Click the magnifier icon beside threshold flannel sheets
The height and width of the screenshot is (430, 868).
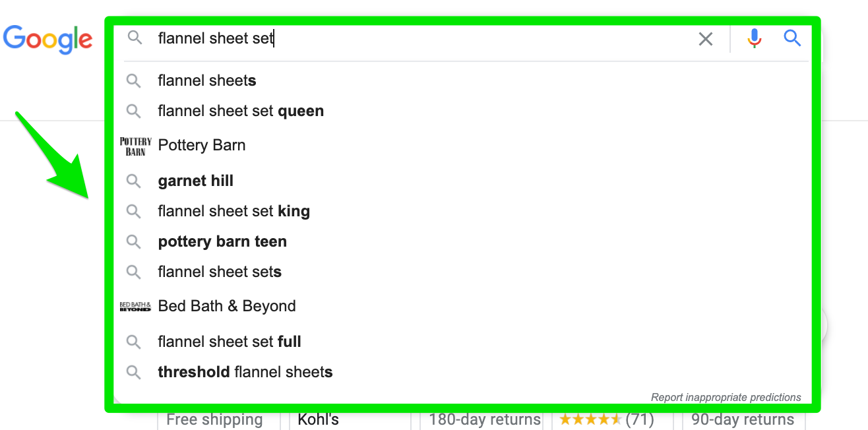(133, 371)
